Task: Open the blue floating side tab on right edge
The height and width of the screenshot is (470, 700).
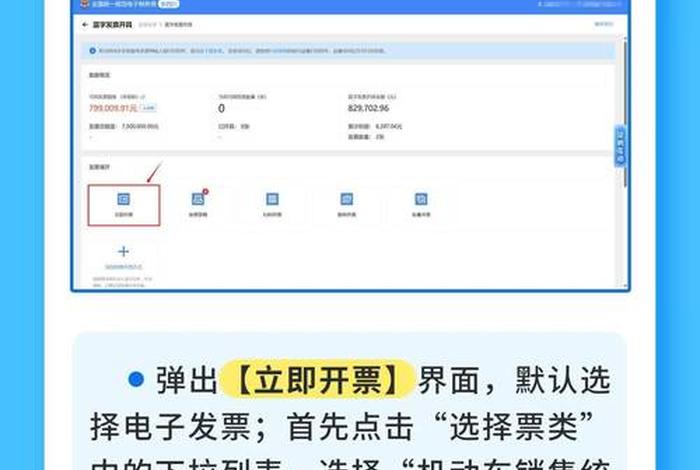Action: tap(620, 146)
